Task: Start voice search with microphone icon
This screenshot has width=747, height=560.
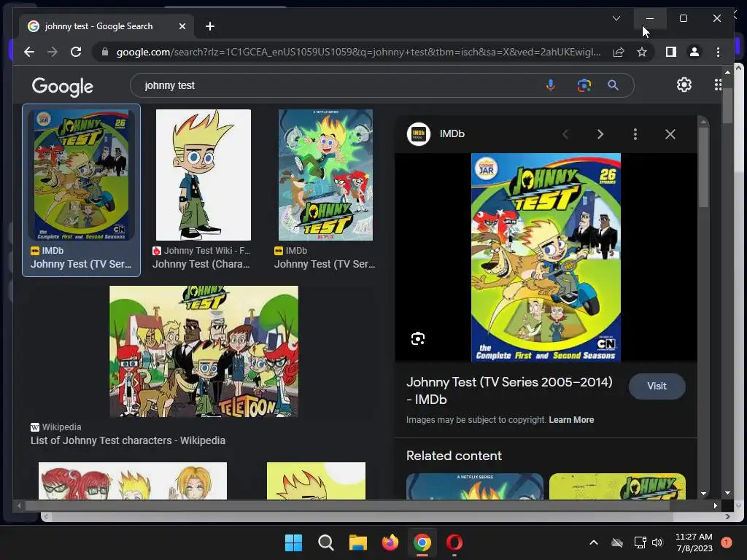Action: point(550,85)
